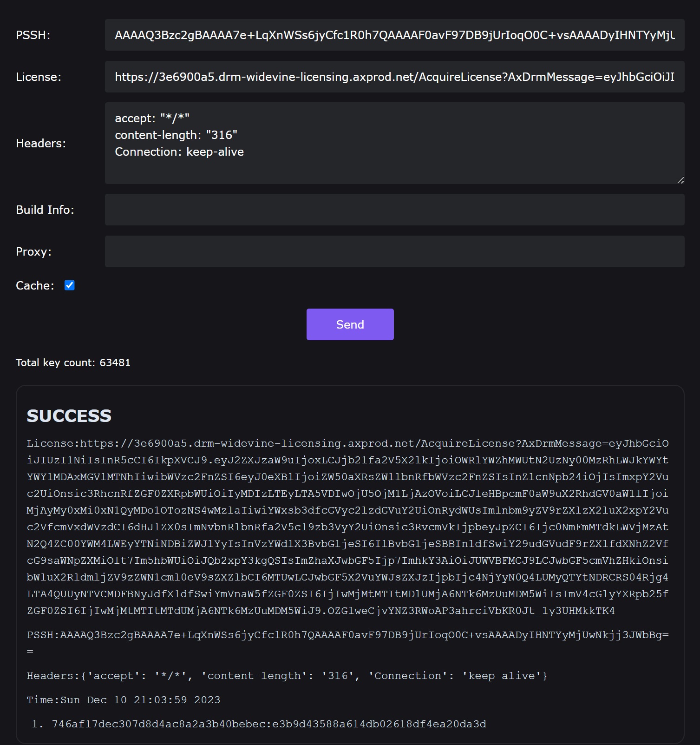Click the first decrypted key list item
The width and height of the screenshot is (700, 745).
[x=269, y=724]
